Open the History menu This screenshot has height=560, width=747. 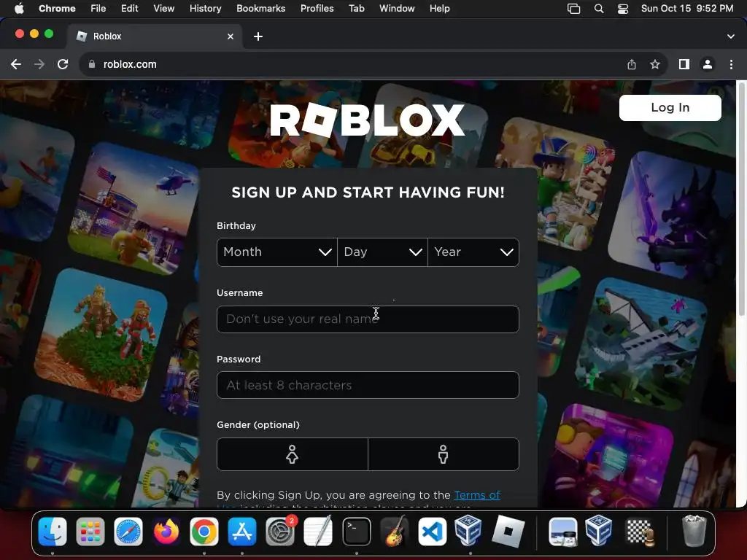coord(205,9)
